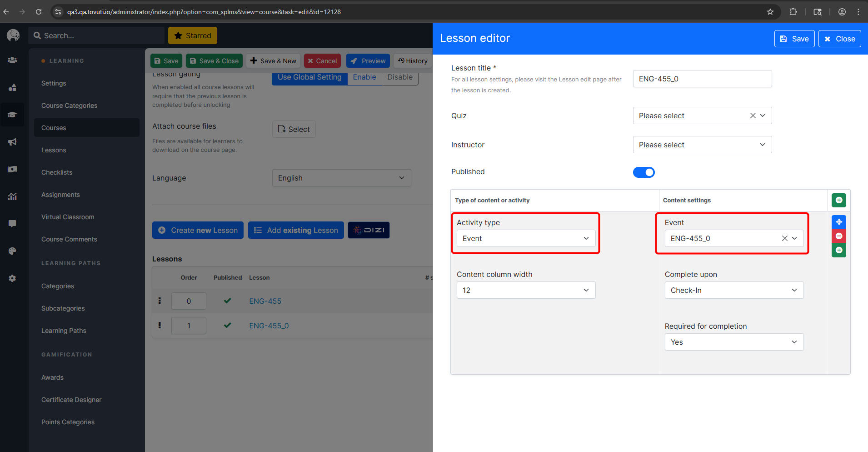The image size is (868, 452).
Task: Select Enable option for lesson gating
Action: pos(364,77)
